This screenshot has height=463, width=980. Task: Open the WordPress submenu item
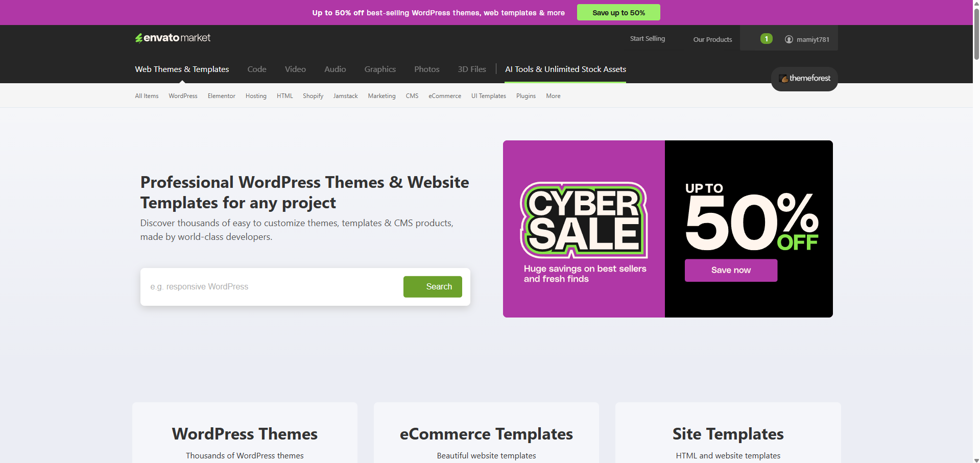tap(183, 96)
